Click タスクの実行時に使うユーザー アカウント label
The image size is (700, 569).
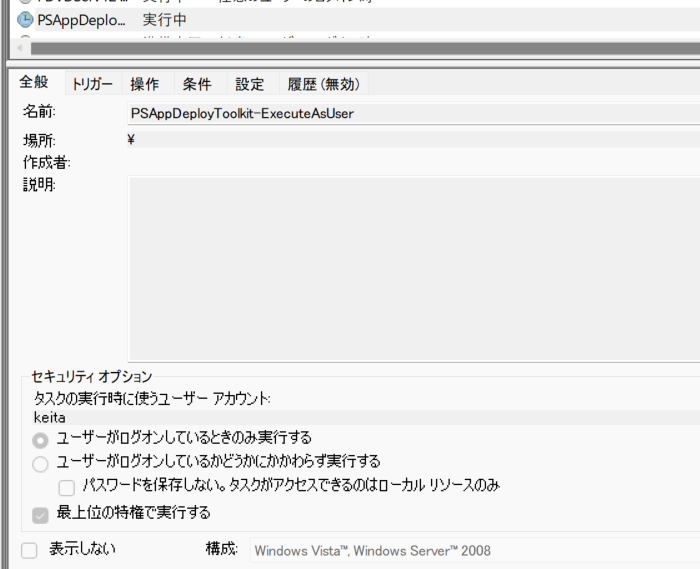152,398
